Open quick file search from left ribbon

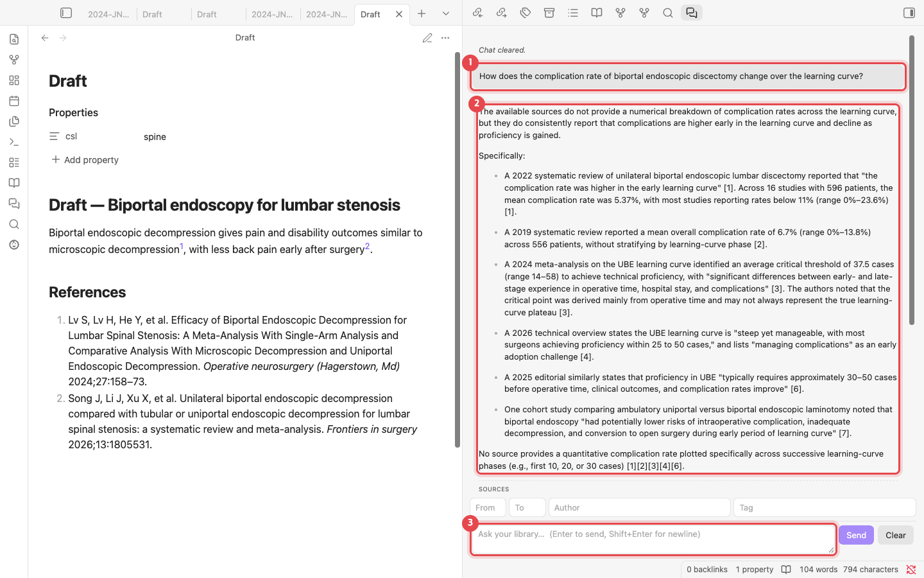(x=14, y=39)
